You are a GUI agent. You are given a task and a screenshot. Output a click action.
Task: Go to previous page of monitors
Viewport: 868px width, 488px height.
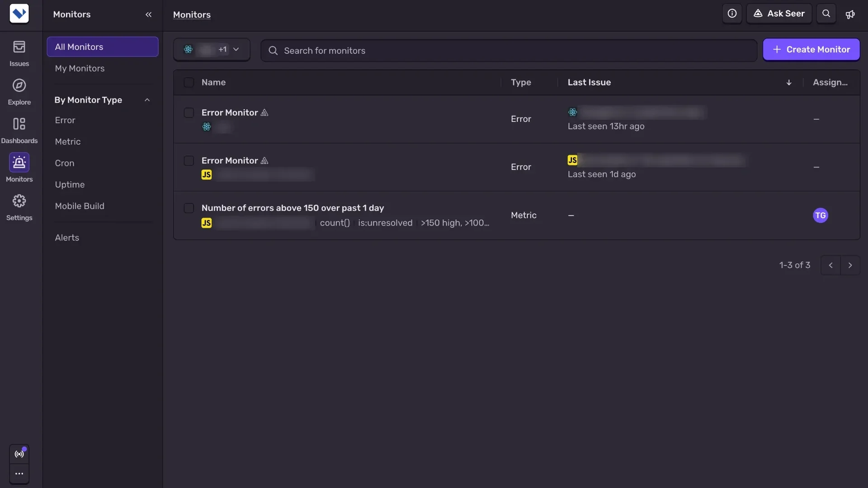[x=830, y=265]
